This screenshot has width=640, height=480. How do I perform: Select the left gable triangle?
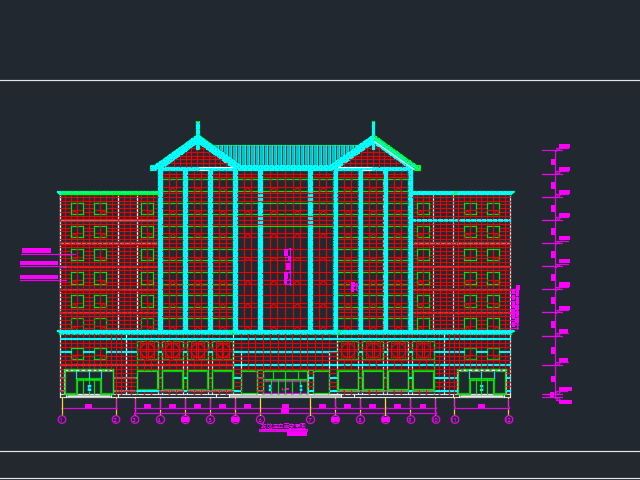point(198,156)
